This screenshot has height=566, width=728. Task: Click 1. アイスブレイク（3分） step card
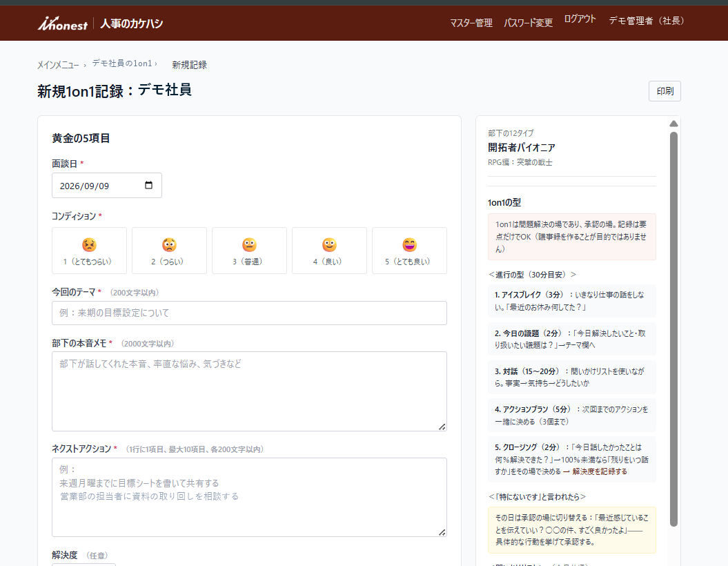click(572, 301)
